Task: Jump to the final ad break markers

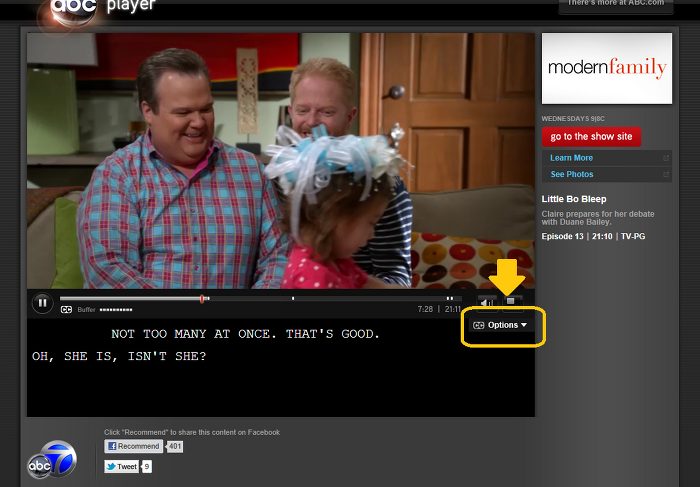Action: click(x=450, y=298)
